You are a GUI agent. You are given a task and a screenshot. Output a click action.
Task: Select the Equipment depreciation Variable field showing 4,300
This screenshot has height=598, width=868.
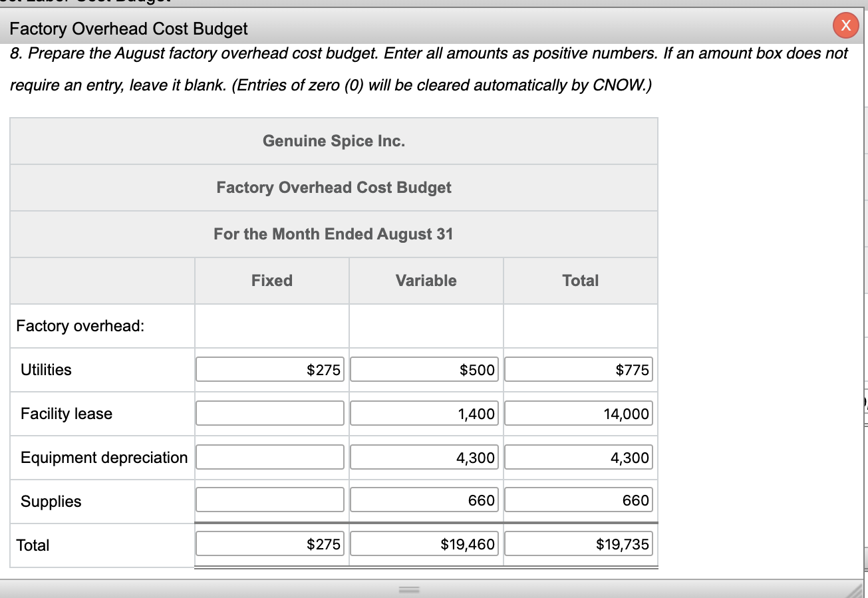(x=424, y=457)
